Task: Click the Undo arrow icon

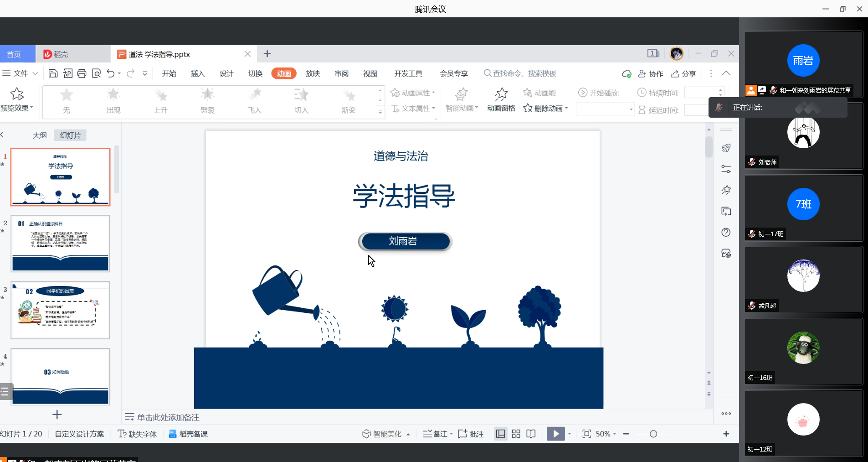Action: 111,73
